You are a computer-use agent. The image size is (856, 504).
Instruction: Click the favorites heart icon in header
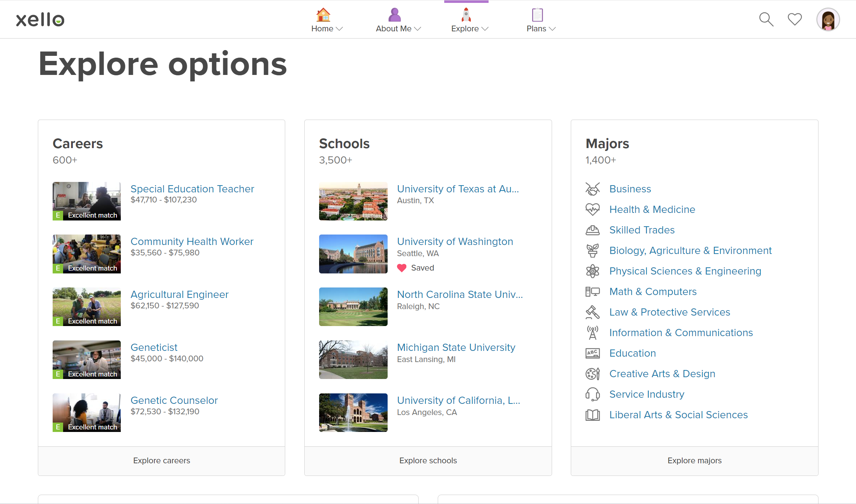coord(795,19)
